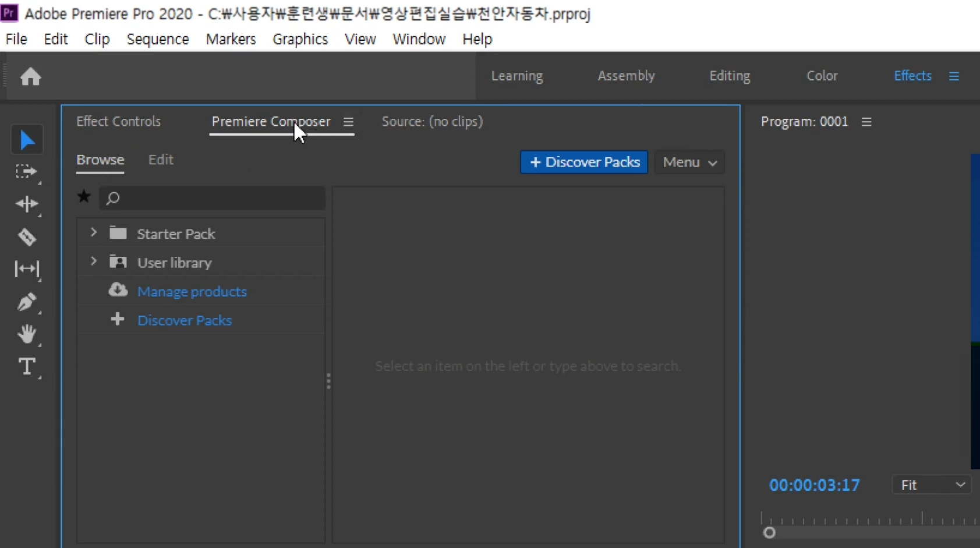
Task: Select the Starter Pack tree row
Action: tap(201, 234)
